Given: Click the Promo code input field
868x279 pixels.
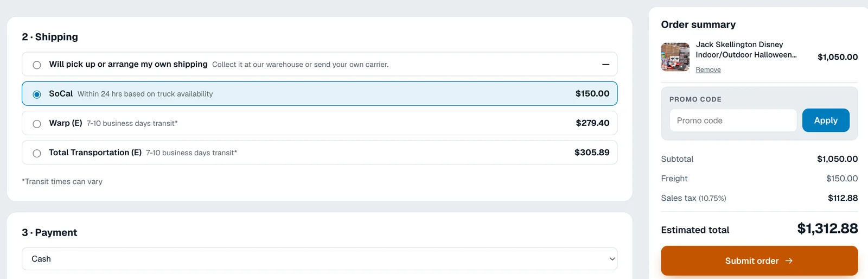Looking at the screenshot, I should point(733,121).
